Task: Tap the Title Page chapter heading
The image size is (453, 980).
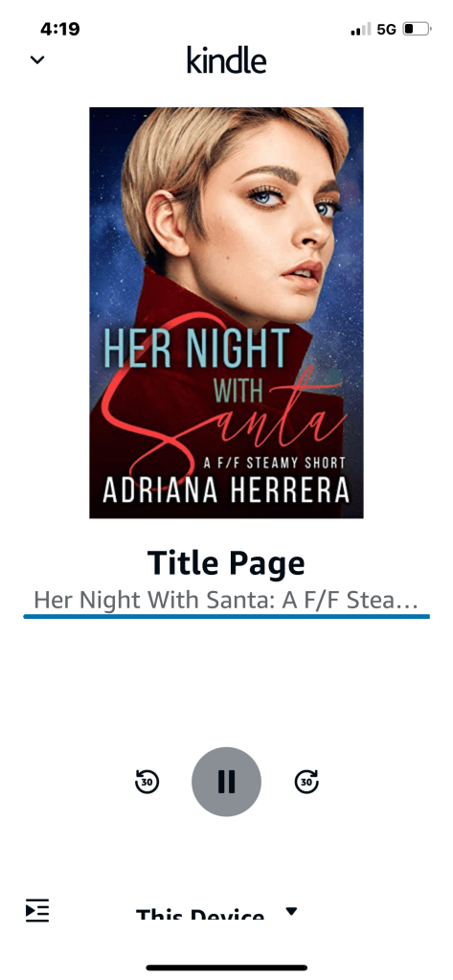Action: coord(226,563)
